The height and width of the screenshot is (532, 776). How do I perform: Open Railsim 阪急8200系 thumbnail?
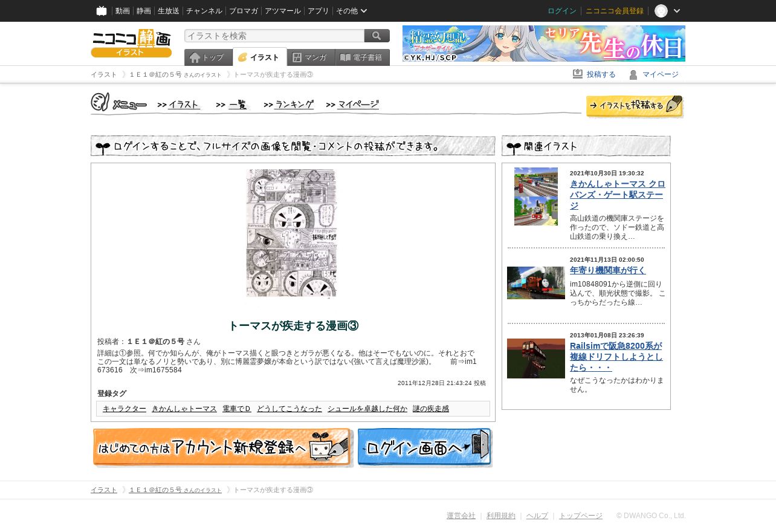click(536, 358)
